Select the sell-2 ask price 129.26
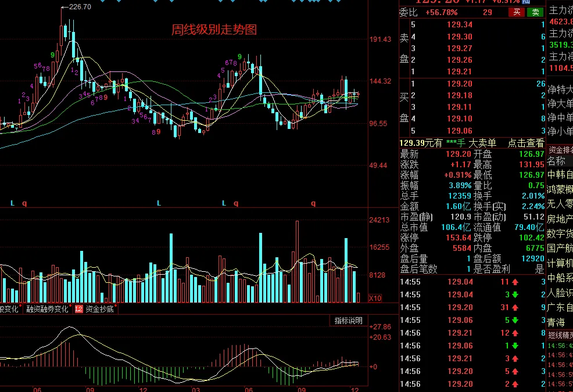The height and width of the screenshot is (392, 573). pyautogui.click(x=460, y=60)
